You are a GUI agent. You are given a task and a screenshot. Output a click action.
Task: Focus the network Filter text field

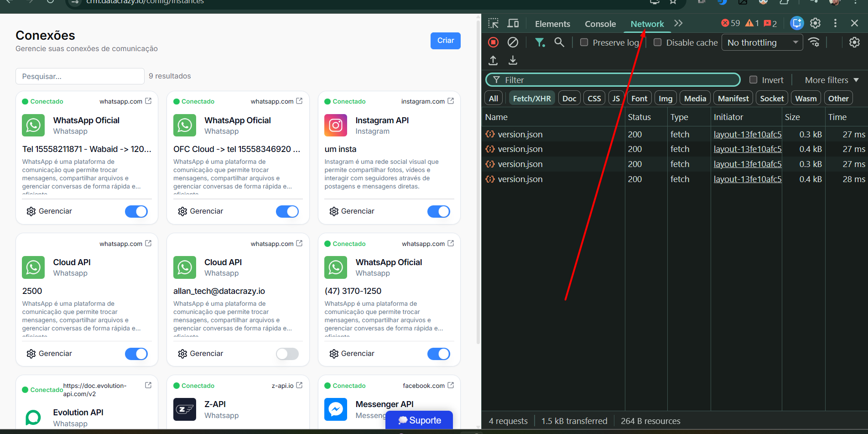(613, 80)
